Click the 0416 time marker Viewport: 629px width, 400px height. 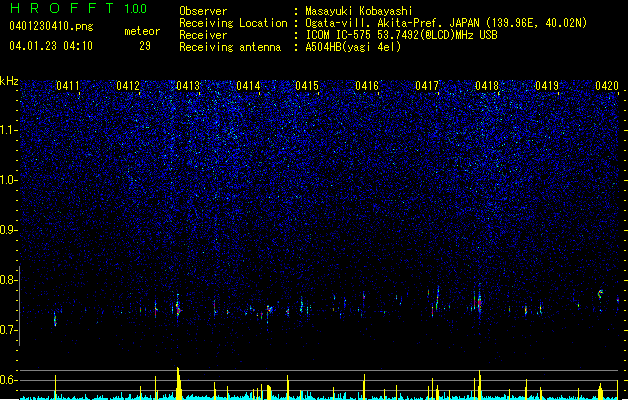click(x=367, y=85)
